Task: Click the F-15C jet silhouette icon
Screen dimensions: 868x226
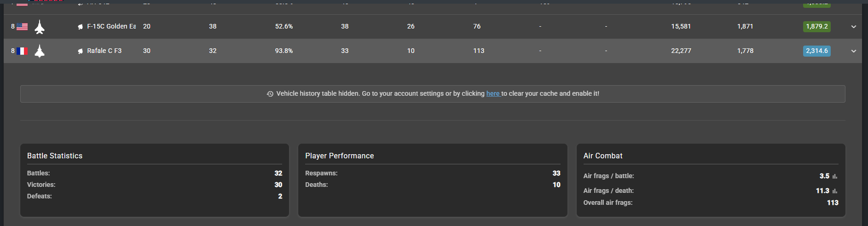Action: click(x=40, y=27)
